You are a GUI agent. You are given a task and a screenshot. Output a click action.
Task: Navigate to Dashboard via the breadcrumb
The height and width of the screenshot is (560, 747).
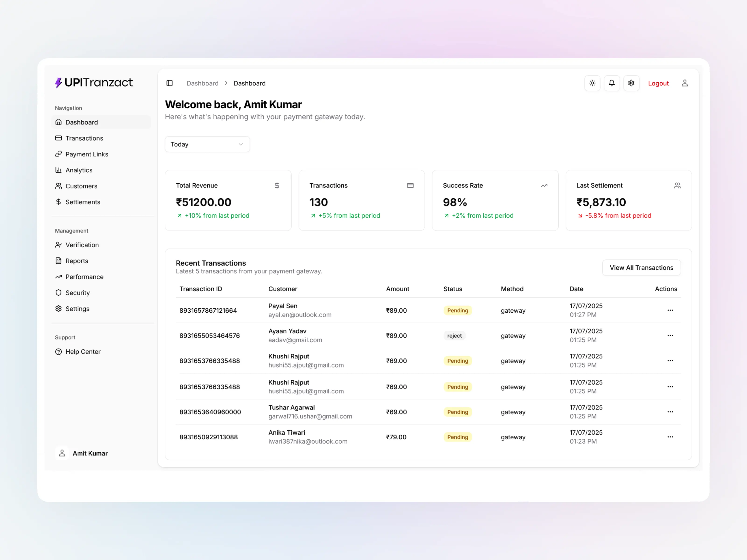202,83
